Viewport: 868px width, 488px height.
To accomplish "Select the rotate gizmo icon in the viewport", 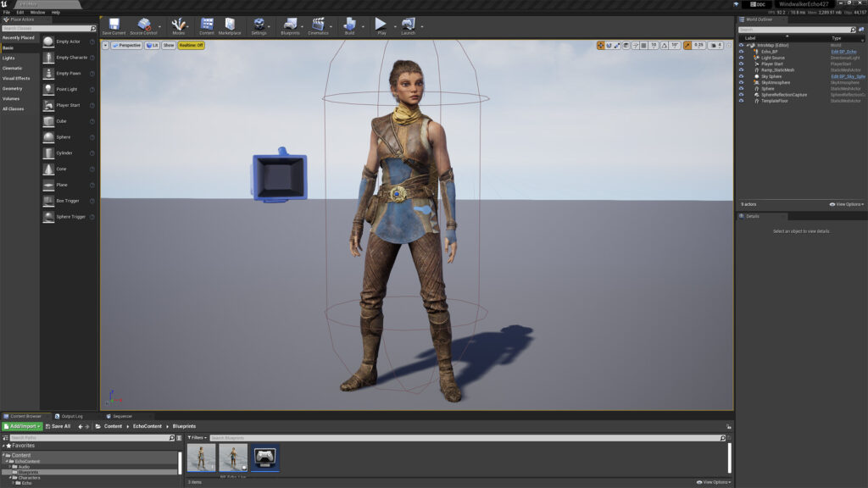I will click(x=609, y=46).
